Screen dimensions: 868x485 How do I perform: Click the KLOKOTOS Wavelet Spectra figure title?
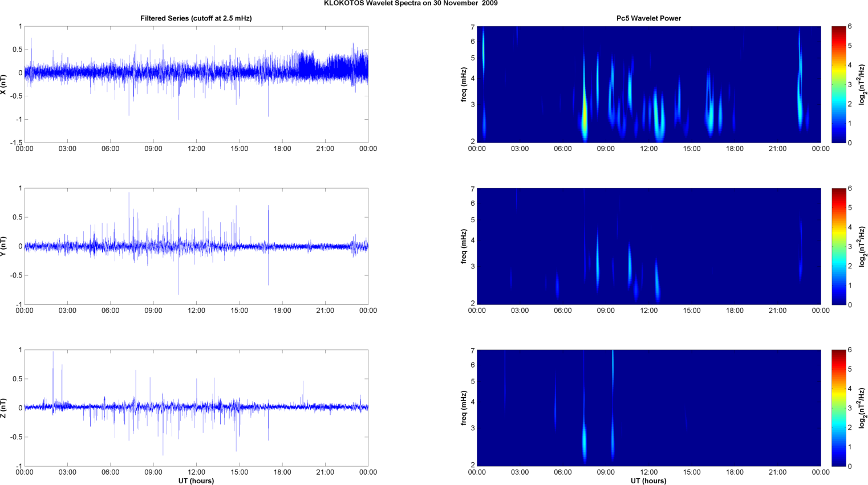point(411,3)
